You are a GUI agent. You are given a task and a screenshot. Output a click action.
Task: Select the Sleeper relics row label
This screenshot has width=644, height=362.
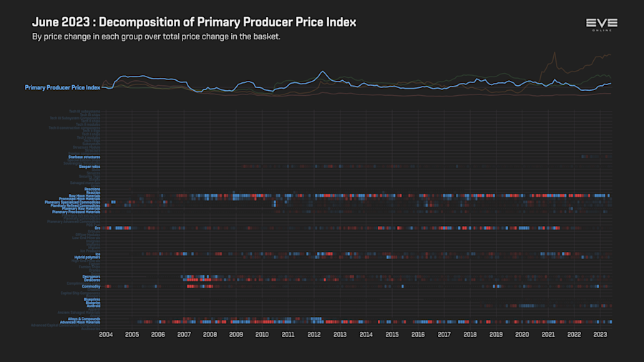tap(89, 167)
